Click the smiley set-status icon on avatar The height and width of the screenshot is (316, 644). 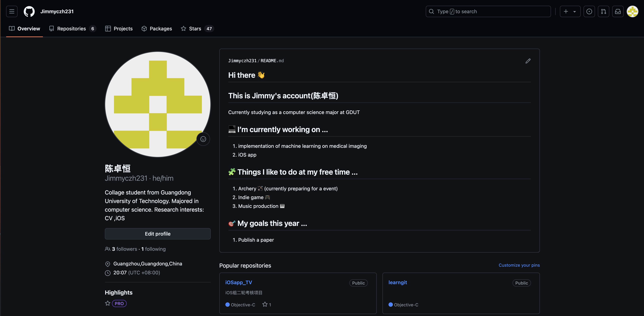pos(203,139)
